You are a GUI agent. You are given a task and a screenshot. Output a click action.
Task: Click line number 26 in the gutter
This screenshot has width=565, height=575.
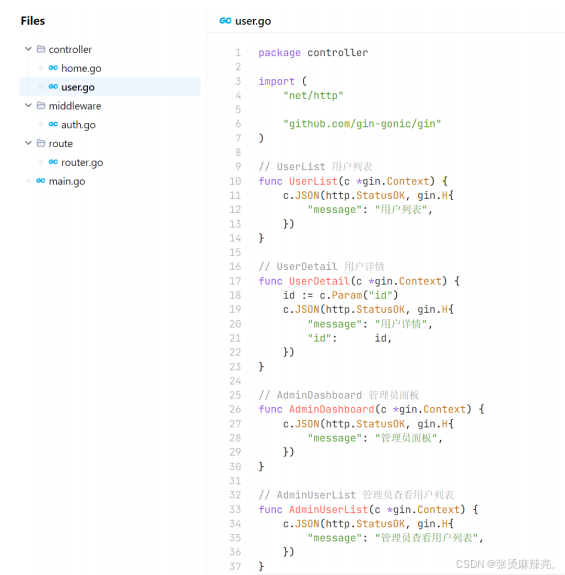[235, 409]
